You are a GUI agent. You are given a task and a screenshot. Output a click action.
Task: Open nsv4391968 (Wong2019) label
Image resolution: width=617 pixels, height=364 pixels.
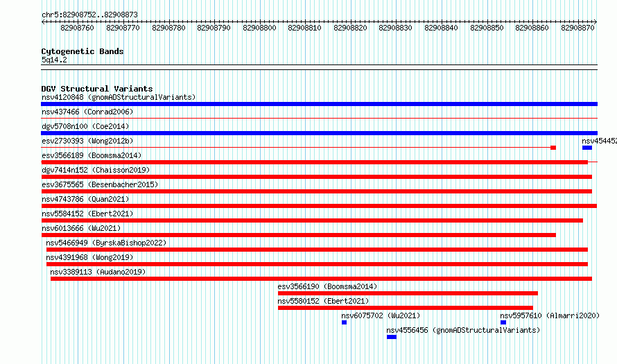tap(89, 257)
